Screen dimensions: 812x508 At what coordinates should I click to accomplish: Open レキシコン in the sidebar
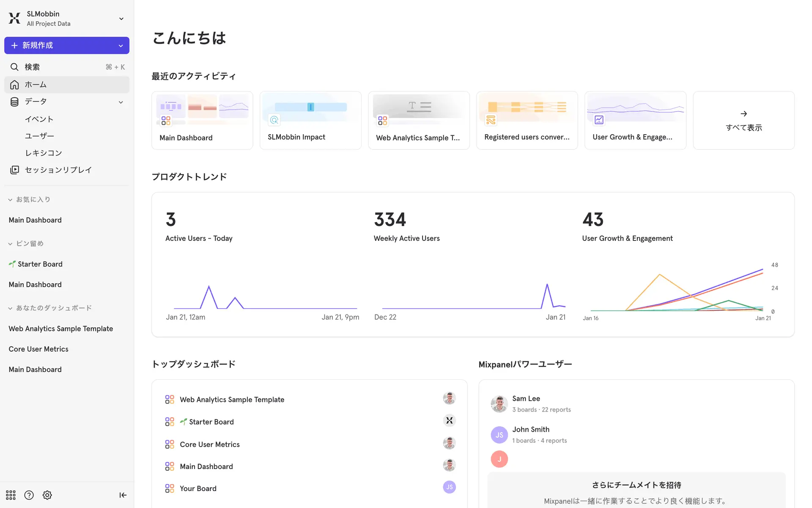click(x=43, y=153)
